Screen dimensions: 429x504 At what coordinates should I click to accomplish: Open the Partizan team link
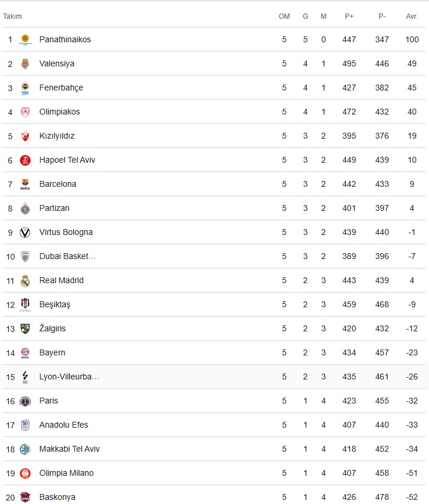point(54,209)
